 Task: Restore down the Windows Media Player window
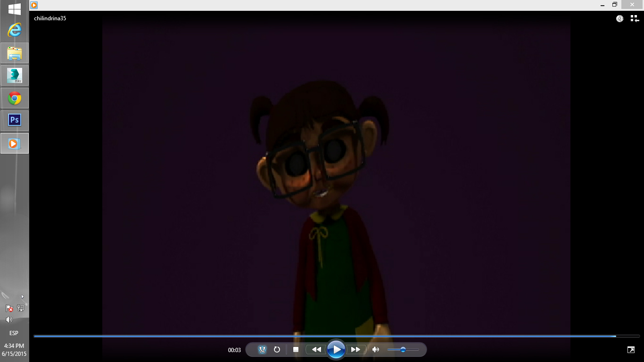[x=615, y=5]
